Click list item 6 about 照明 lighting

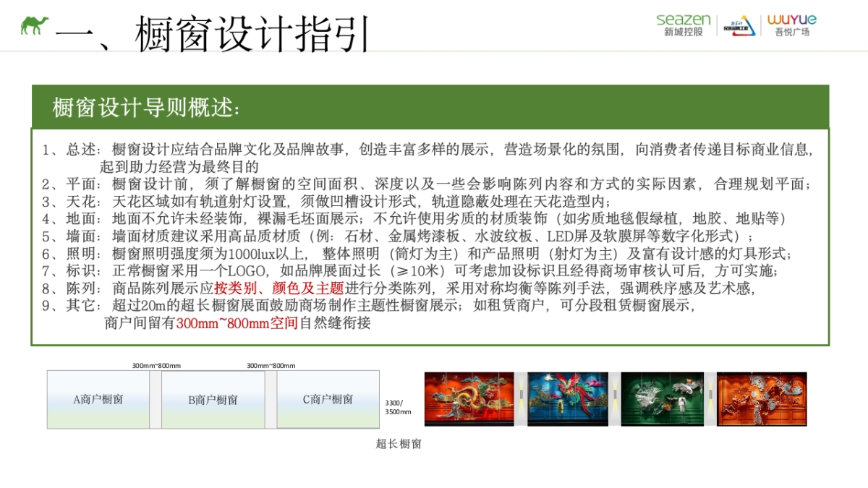tap(289, 253)
